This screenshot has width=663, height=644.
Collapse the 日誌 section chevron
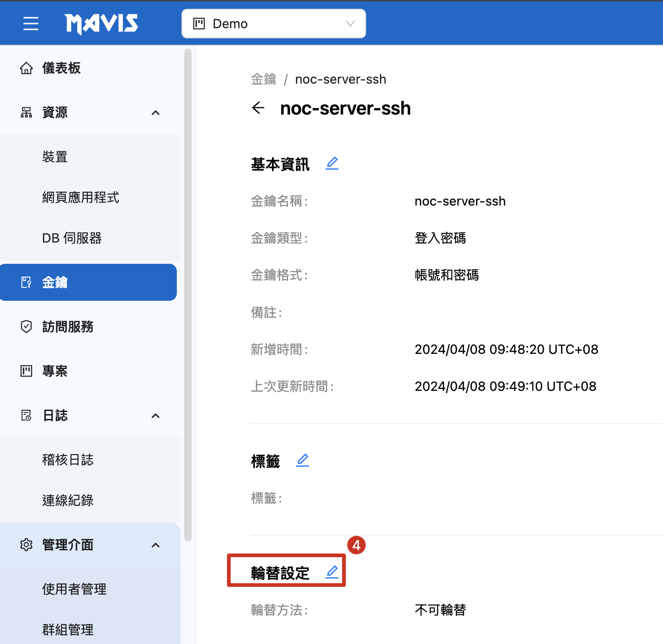[x=156, y=416]
